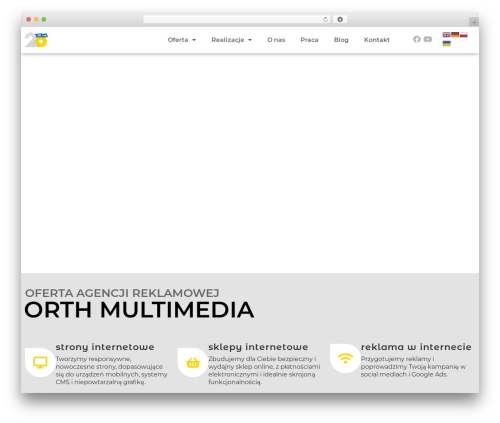Open the Facebook icon link
The height and width of the screenshot is (423, 500).
417,39
